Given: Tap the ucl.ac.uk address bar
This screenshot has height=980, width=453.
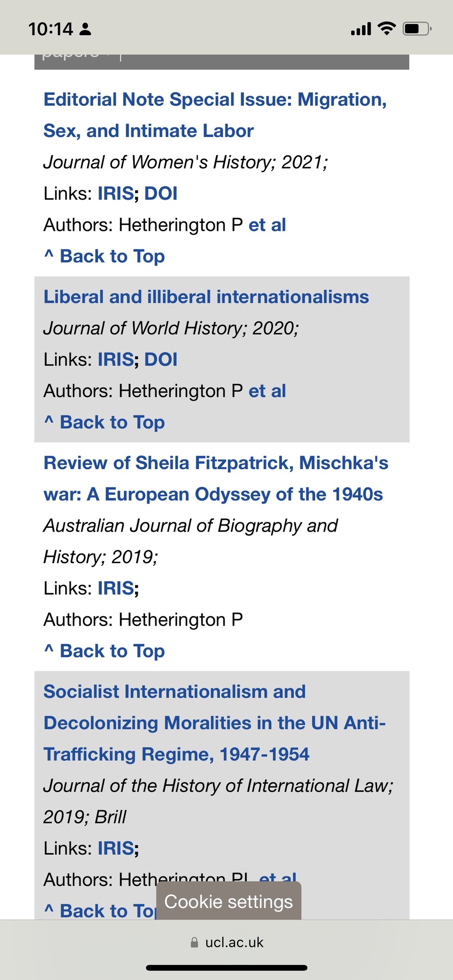Looking at the screenshot, I should tap(227, 943).
